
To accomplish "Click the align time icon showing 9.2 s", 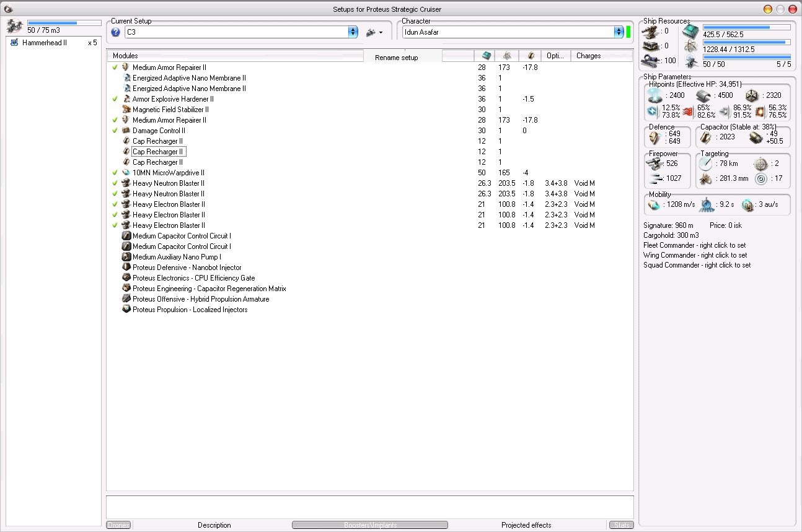I will tap(707, 205).
